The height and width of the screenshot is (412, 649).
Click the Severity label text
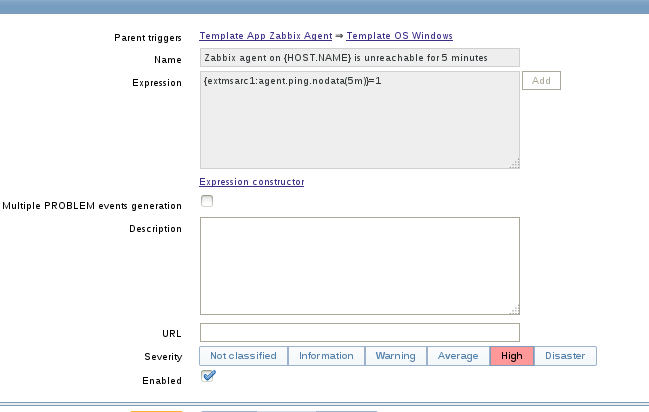coord(163,357)
